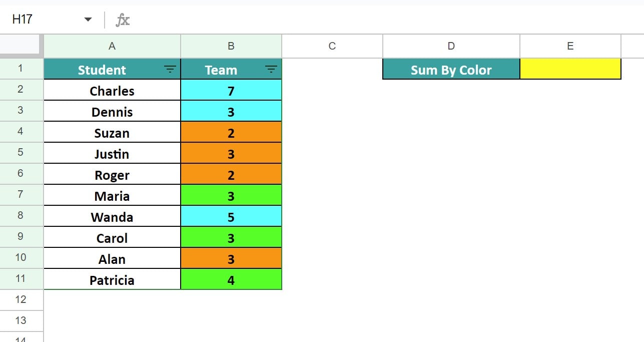Click the Name Box showing H17
The height and width of the screenshot is (342, 644).
tap(40, 20)
